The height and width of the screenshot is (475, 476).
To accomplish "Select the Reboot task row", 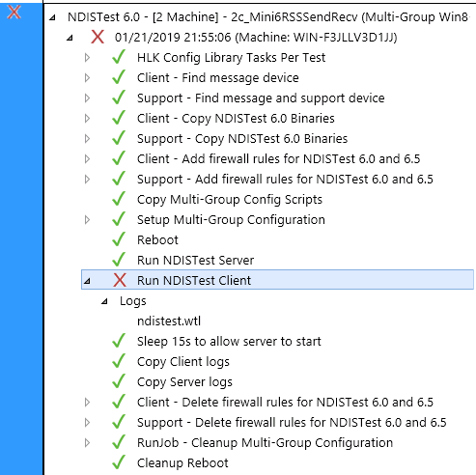I will pos(157,239).
